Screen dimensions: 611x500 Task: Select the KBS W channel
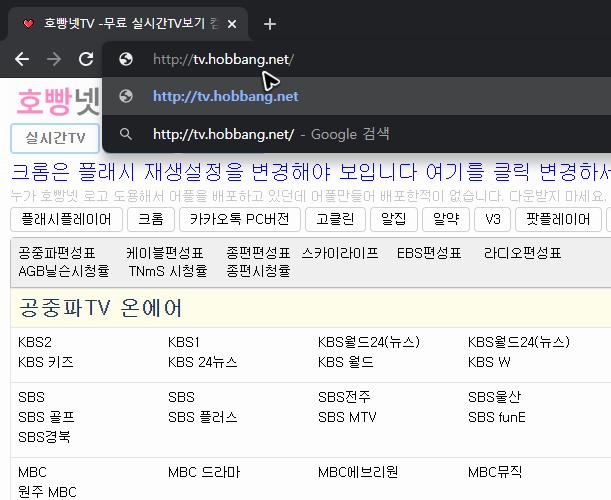[x=489, y=362]
